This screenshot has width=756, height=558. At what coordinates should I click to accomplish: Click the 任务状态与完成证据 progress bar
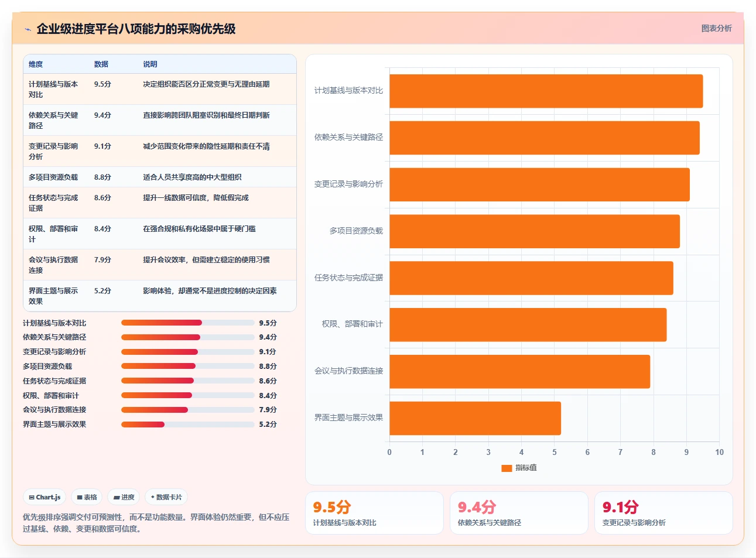click(187, 381)
